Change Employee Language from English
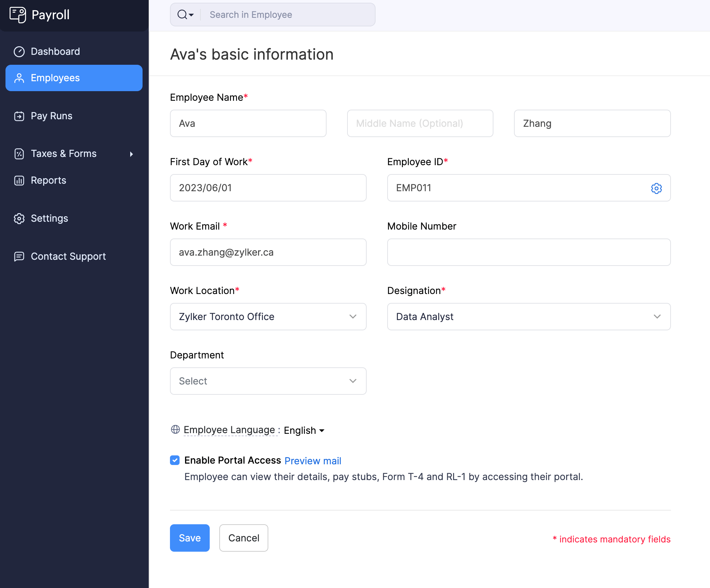 pos(304,430)
